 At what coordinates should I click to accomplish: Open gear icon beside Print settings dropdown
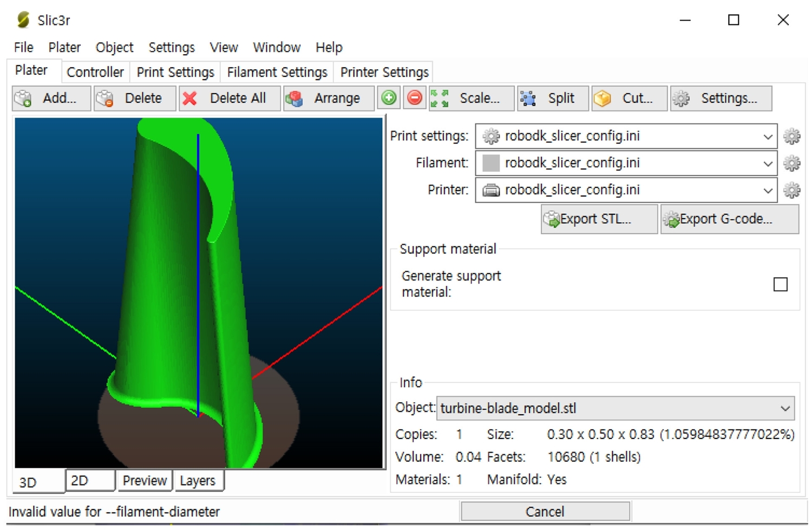(791, 136)
